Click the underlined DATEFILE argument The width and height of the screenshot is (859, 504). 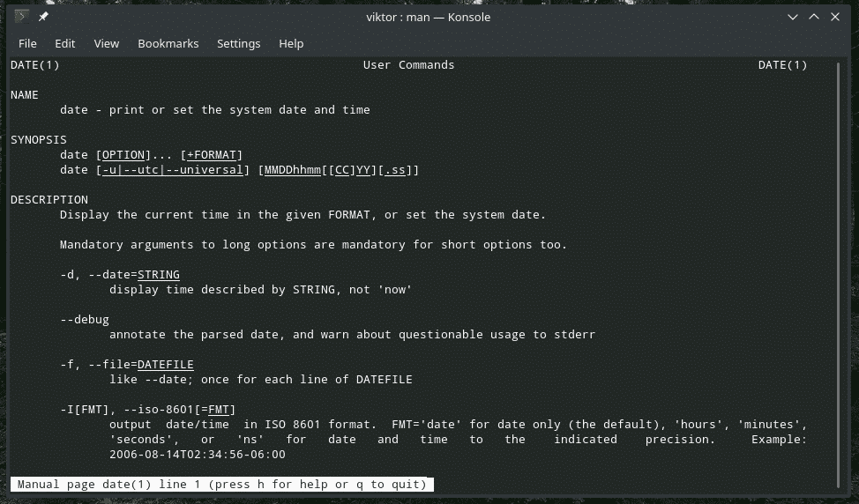(x=166, y=364)
